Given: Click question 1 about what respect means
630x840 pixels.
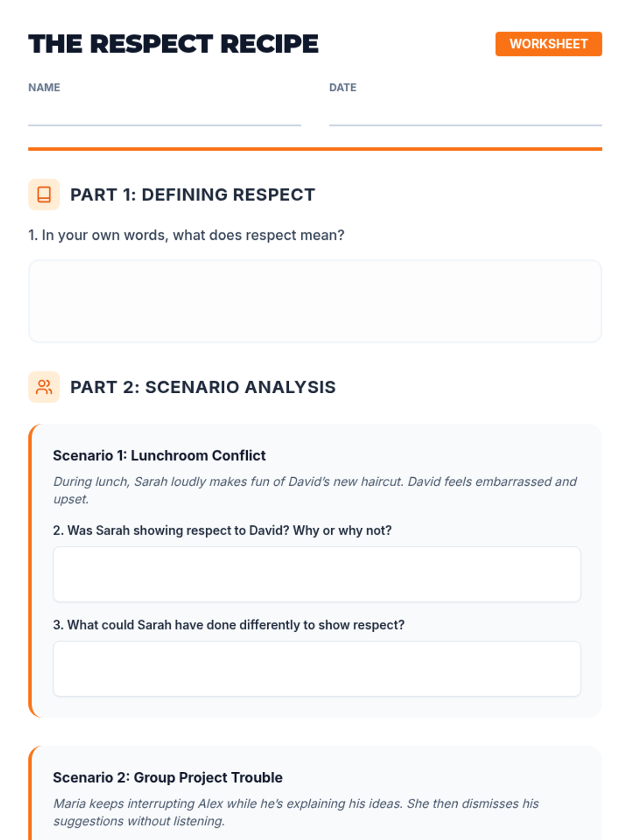Looking at the screenshot, I should (186, 235).
